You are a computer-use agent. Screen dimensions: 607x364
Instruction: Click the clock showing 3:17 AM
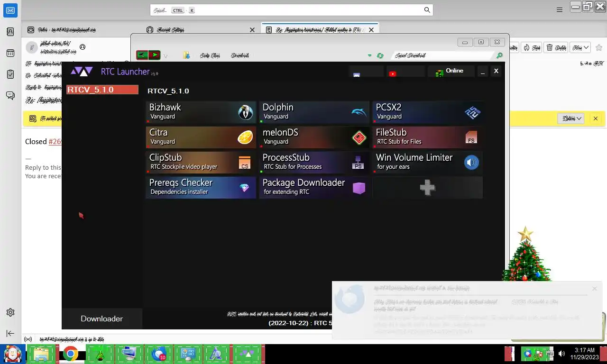coord(584,354)
